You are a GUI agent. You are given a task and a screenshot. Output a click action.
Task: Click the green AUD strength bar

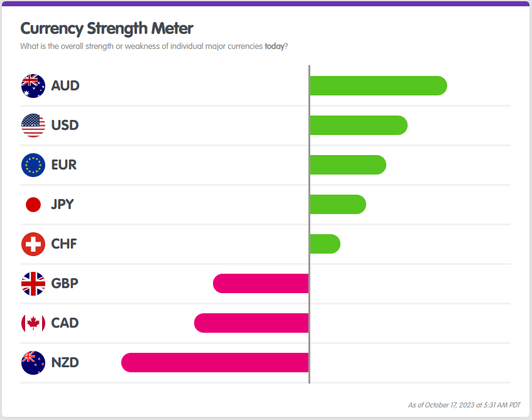pos(378,85)
